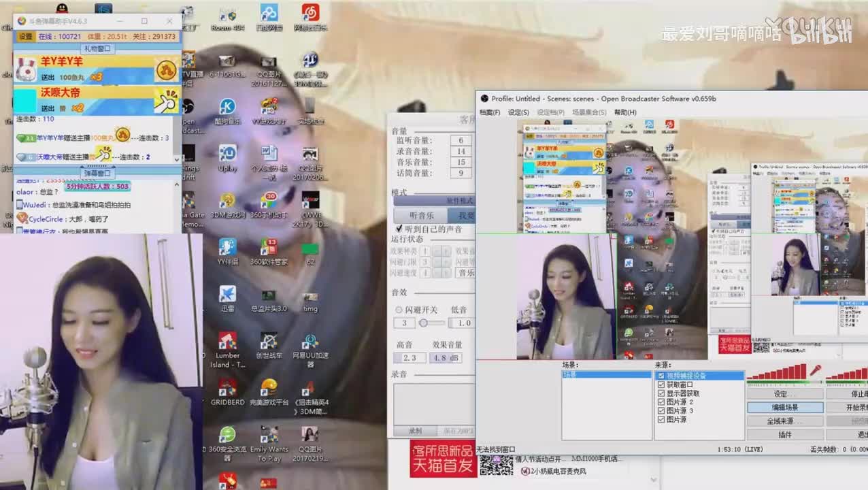Open the 迅雷 desktop shortcut
The height and width of the screenshot is (490, 868).
coord(228,299)
